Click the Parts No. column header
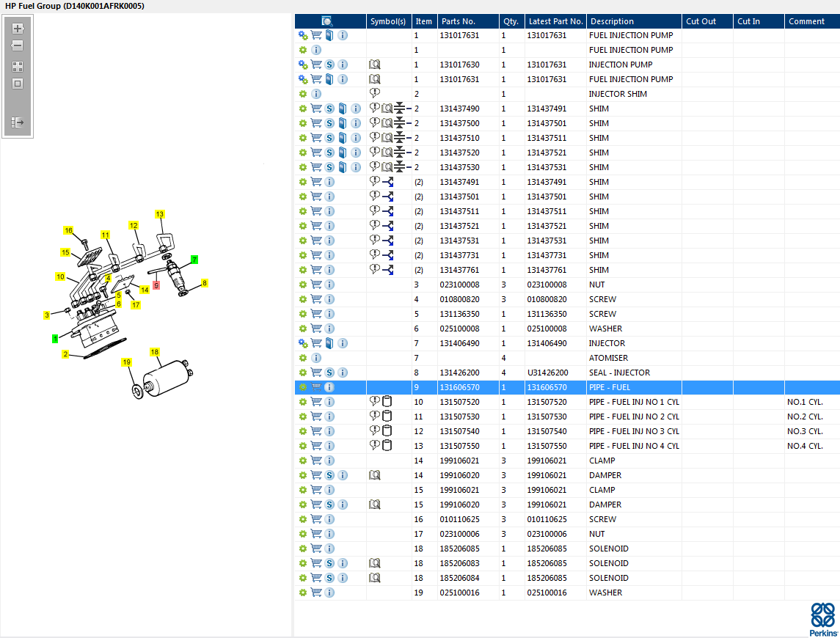840x638 pixels. coord(458,21)
